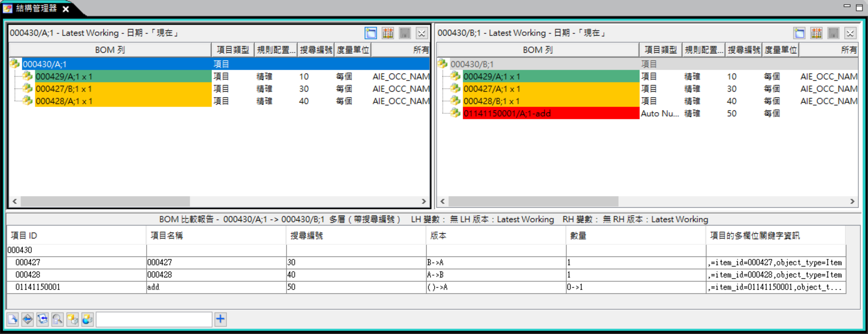This screenshot has width=868, height=334.
Task: Click the page-with-arrow icon in bottom toolbar
Action: (12, 319)
